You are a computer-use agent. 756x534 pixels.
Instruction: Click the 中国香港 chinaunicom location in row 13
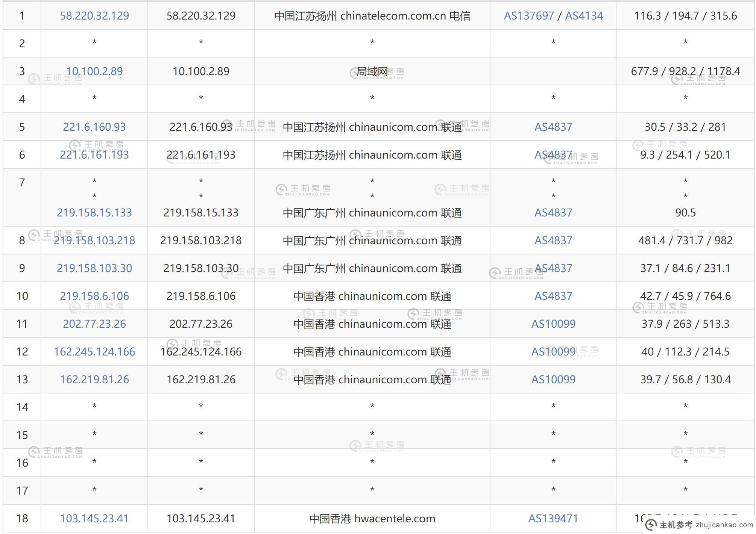coord(372,380)
